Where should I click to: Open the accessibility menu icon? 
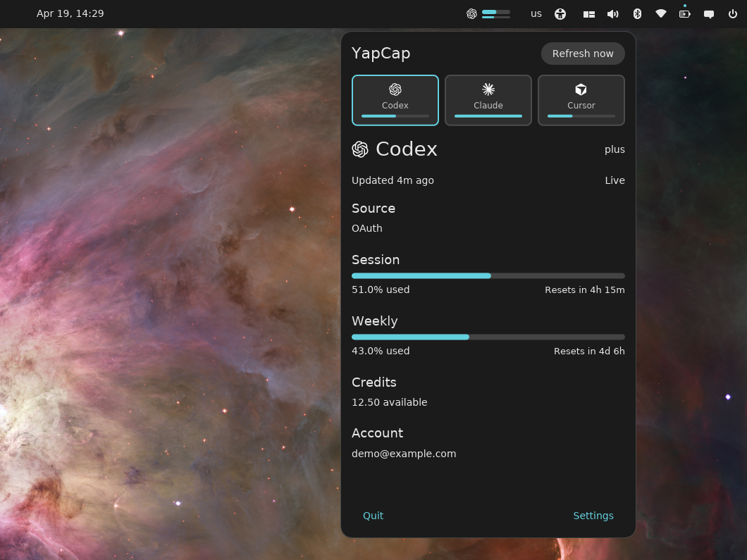coord(560,13)
